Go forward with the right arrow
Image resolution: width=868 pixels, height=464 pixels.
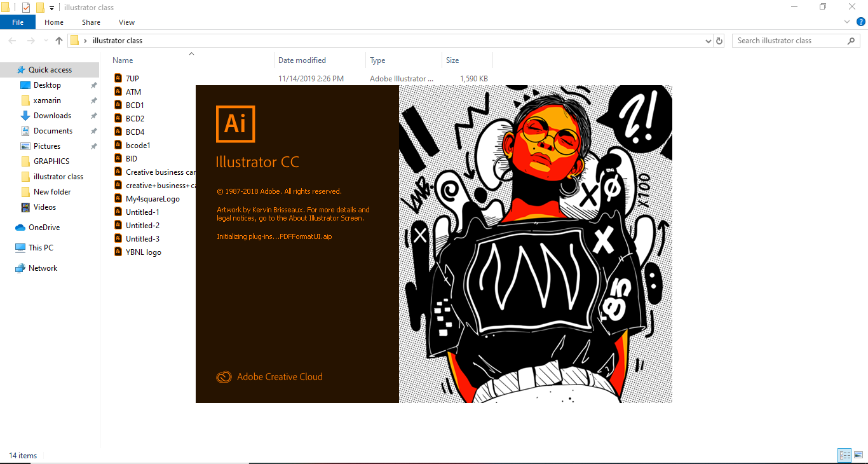pyautogui.click(x=31, y=41)
